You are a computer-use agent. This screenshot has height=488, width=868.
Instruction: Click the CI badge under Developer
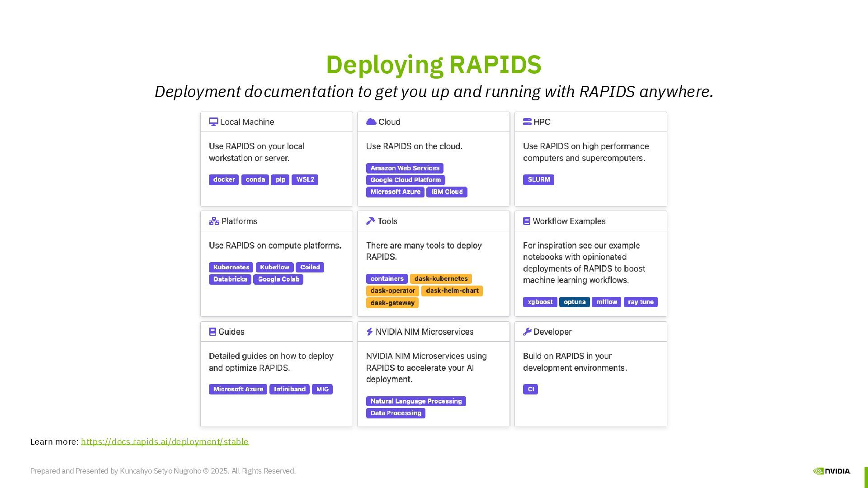pyautogui.click(x=530, y=389)
